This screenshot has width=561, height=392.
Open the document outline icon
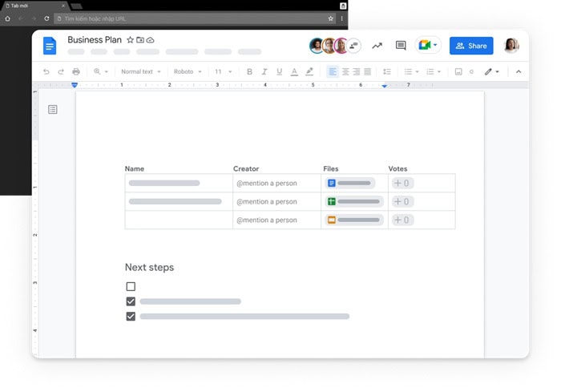(53, 109)
